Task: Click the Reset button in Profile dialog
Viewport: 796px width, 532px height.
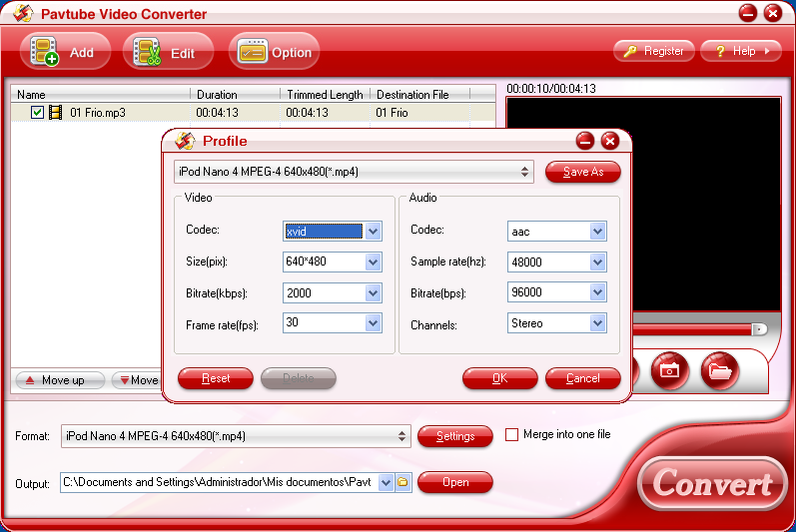Action: 216,378
